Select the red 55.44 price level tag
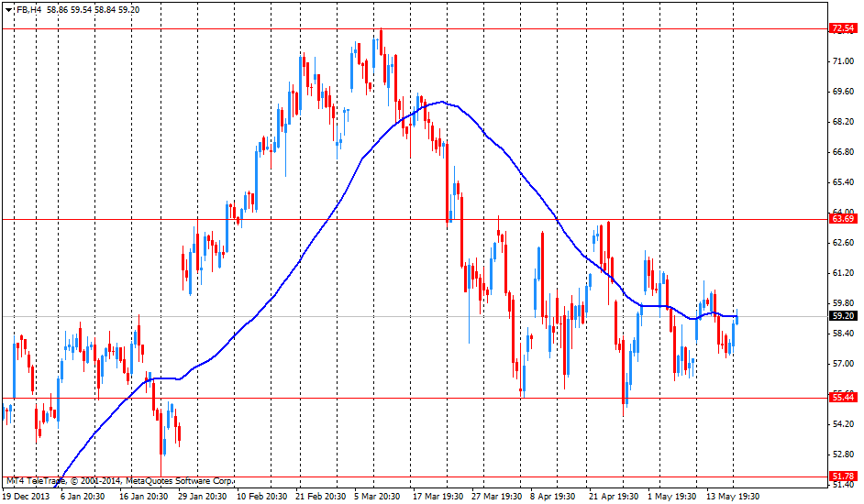 point(842,398)
